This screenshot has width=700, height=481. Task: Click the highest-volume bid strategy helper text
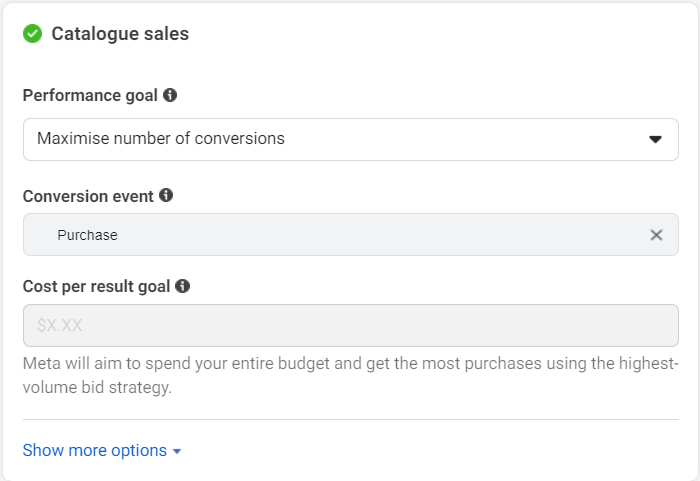(x=351, y=375)
